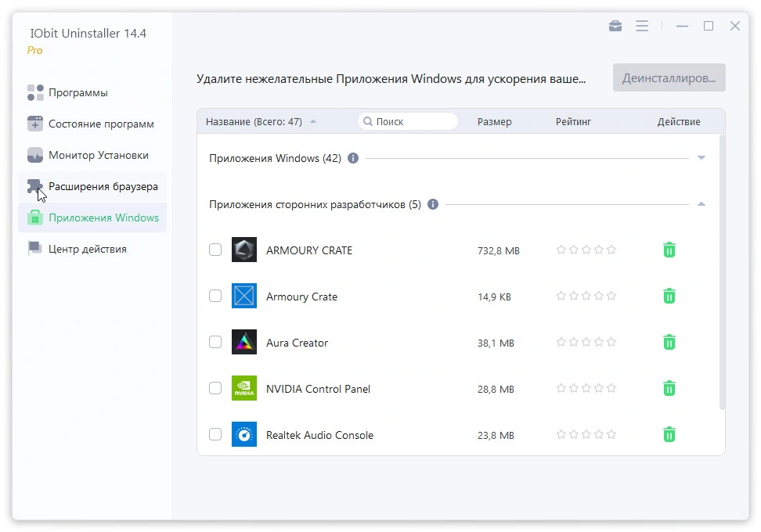This screenshot has height=532, width=761.
Task: Select the Realtek Audio Console app name
Action: (x=319, y=435)
